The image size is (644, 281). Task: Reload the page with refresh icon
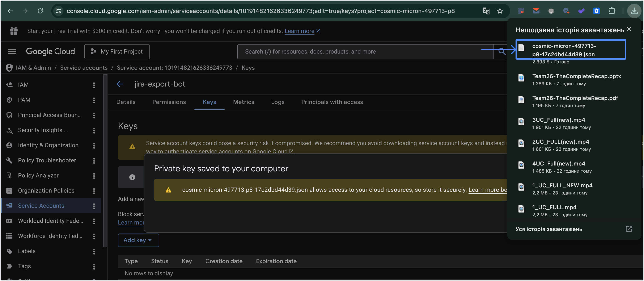(x=40, y=11)
